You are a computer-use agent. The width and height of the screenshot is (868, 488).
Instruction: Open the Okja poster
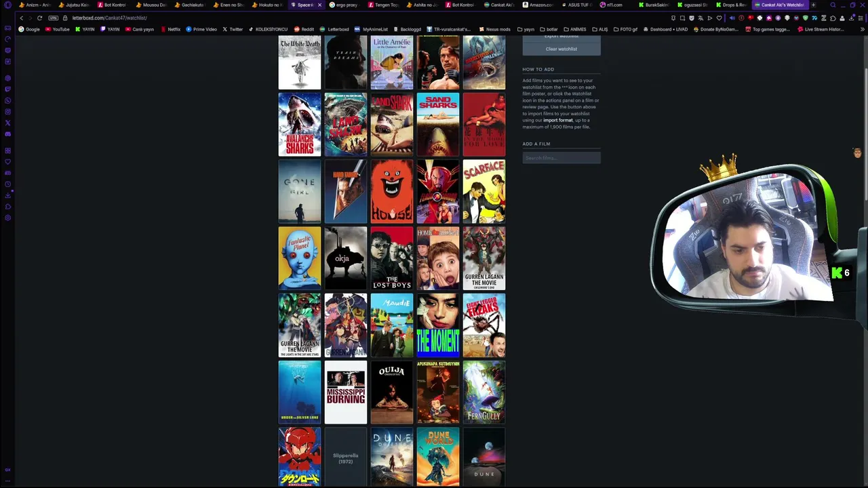(346, 258)
